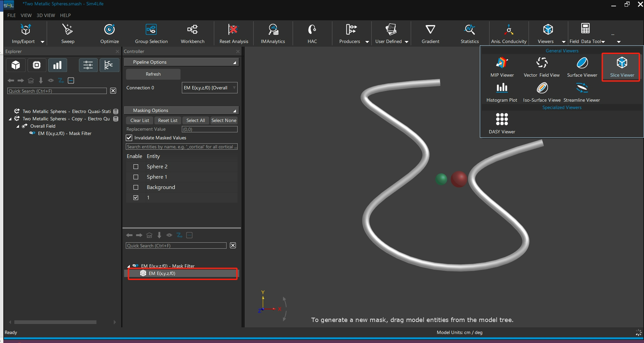This screenshot has height=343, width=644.
Task: Select the Histogram Plot viewer
Action: (x=502, y=92)
